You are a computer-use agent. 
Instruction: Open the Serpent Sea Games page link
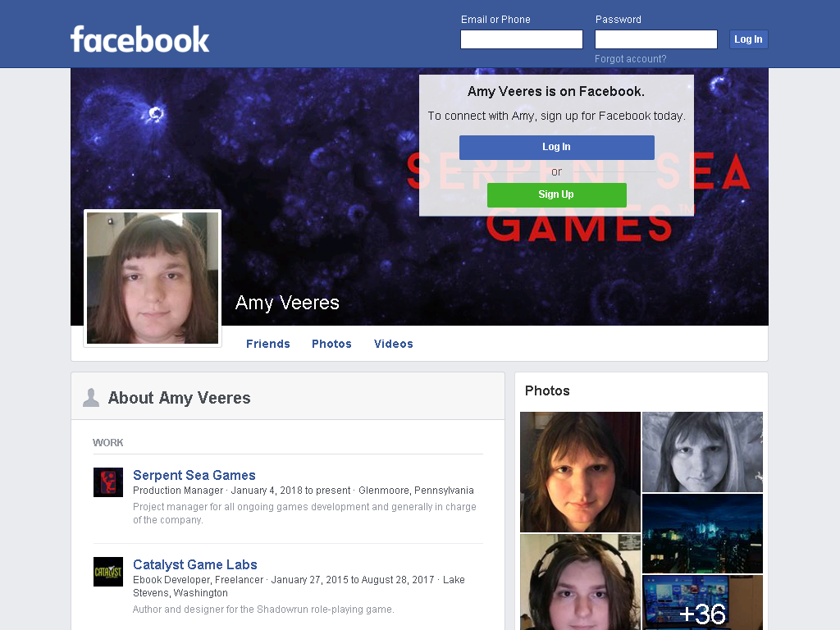(194, 475)
